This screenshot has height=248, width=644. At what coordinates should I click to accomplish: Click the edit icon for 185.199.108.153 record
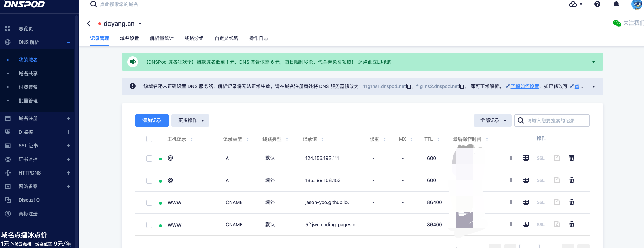pos(525,180)
